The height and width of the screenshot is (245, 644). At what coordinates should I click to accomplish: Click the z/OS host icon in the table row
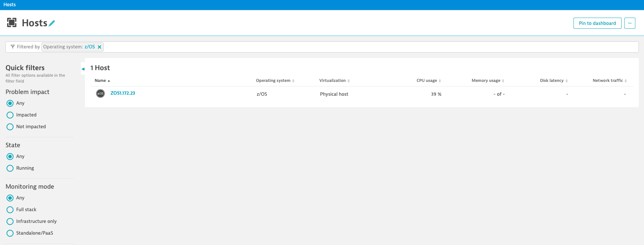click(100, 93)
